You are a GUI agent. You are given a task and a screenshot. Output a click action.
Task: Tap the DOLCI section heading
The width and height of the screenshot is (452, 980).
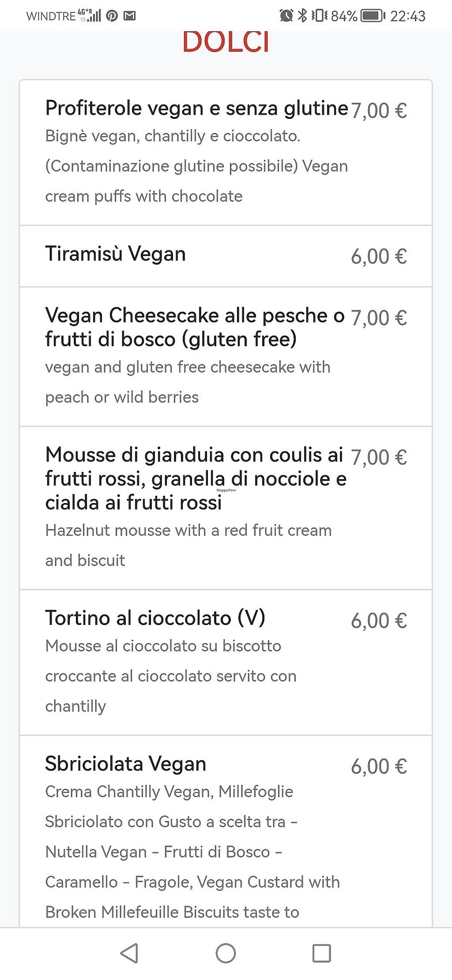point(226,42)
